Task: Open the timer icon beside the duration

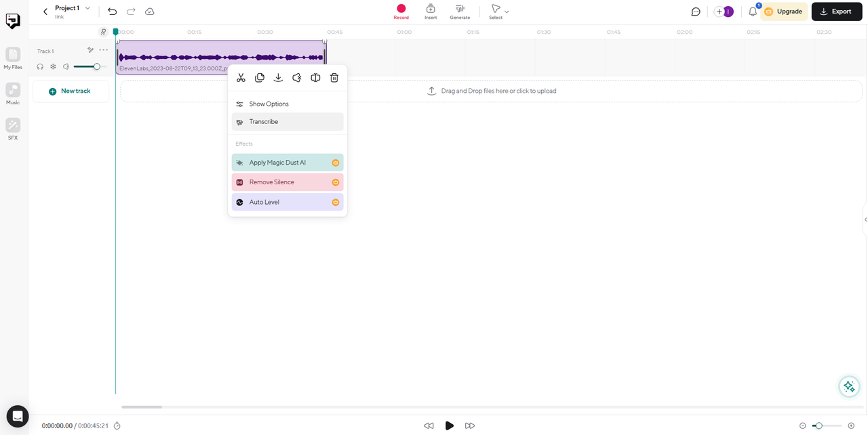Action: pyautogui.click(x=117, y=426)
